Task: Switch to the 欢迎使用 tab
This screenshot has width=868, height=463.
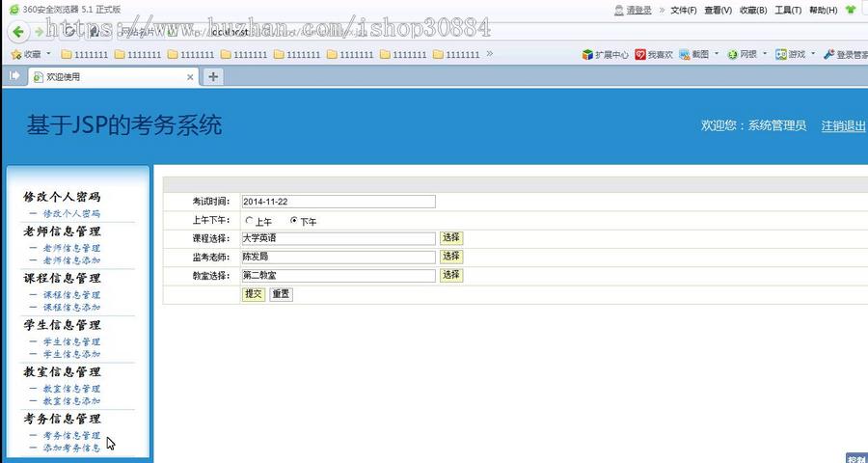Action: pyautogui.click(x=113, y=77)
